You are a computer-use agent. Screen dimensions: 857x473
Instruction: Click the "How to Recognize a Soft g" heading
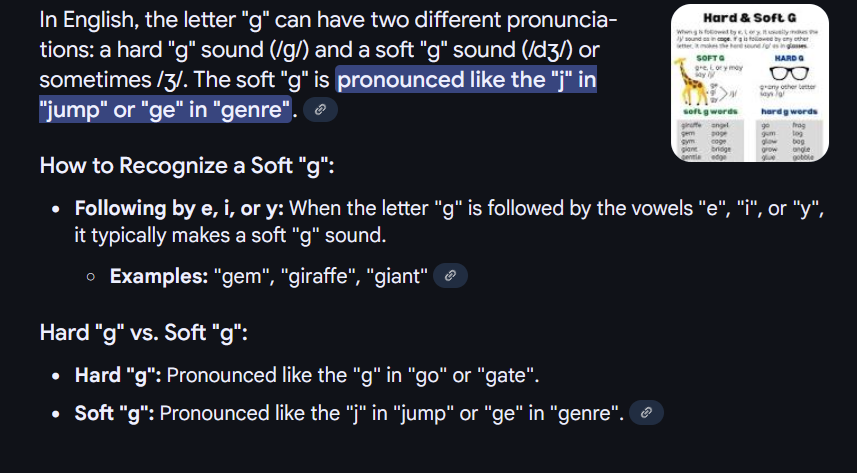coord(187,165)
